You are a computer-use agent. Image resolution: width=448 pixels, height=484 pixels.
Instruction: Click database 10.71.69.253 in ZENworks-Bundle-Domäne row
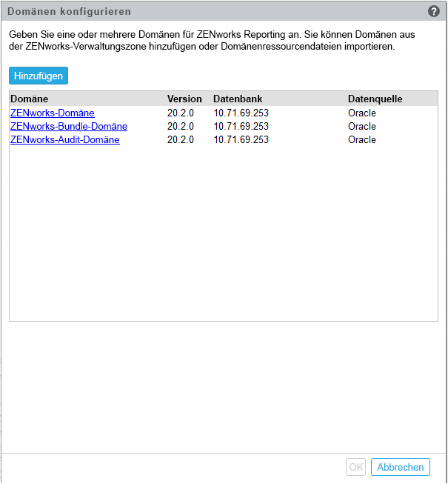coord(241,126)
